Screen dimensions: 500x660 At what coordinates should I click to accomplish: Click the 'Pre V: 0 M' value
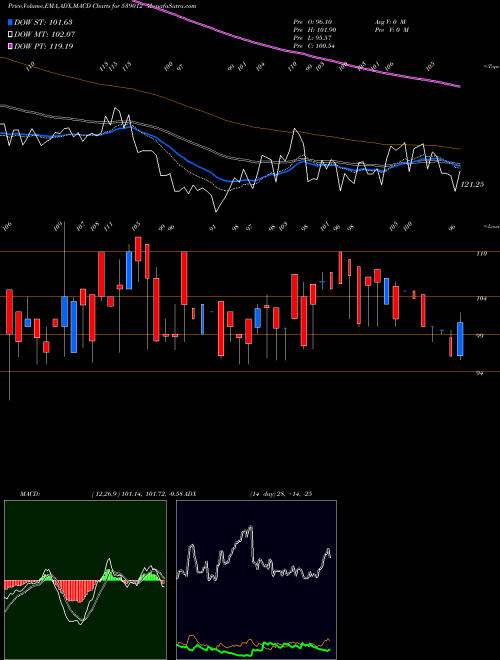(391, 30)
